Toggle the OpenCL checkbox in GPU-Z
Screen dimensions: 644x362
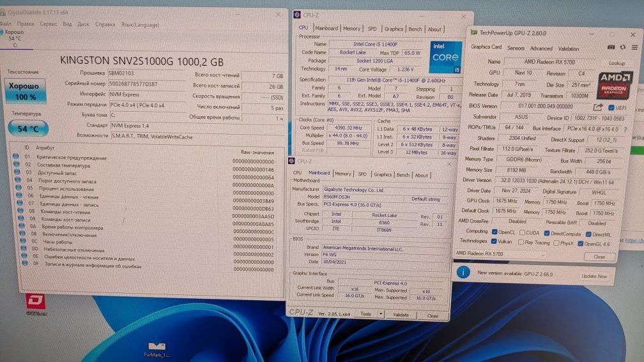click(x=494, y=232)
